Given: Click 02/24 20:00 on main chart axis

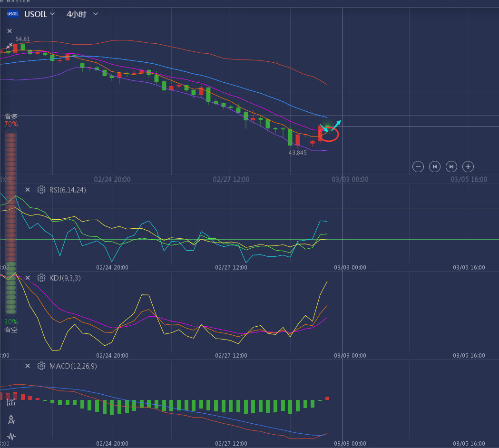Looking at the screenshot, I should click(112, 179).
